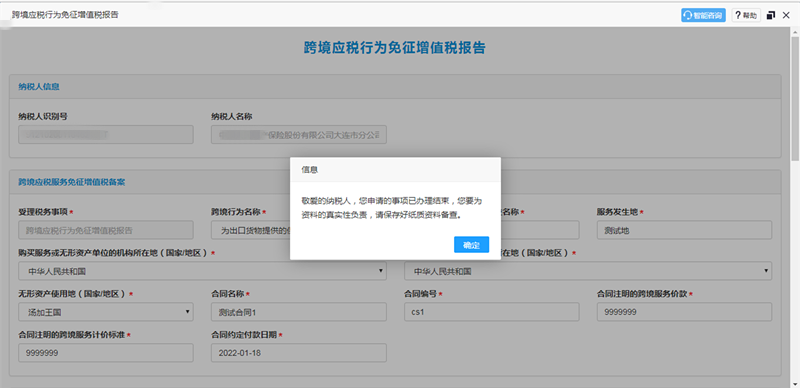Click the 合同注明的跨境服务计价标准 field
The width and height of the screenshot is (800, 388).
pos(106,353)
